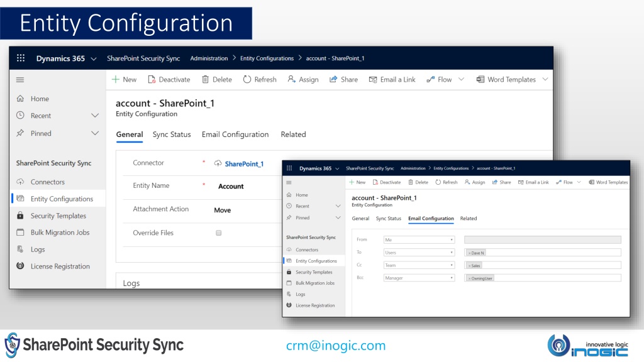Viewport: 644px width, 362px height.
Task: Open the To dropdown set to Users
Action: point(419,253)
